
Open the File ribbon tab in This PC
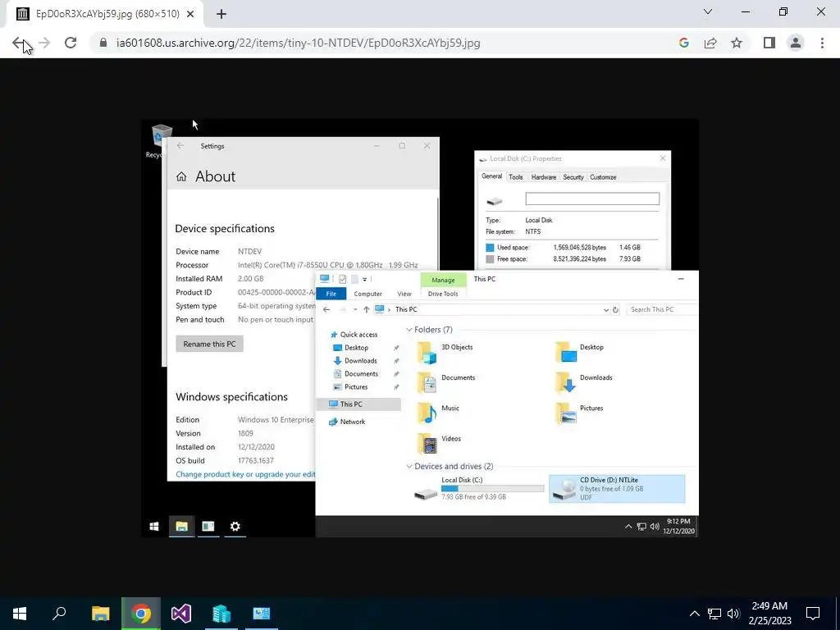tap(331, 294)
